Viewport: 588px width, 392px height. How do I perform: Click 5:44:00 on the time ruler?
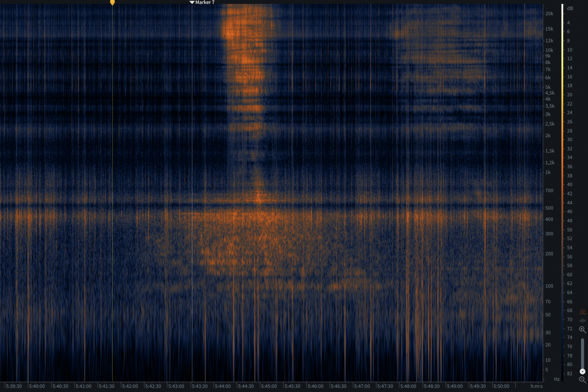click(x=223, y=386)
